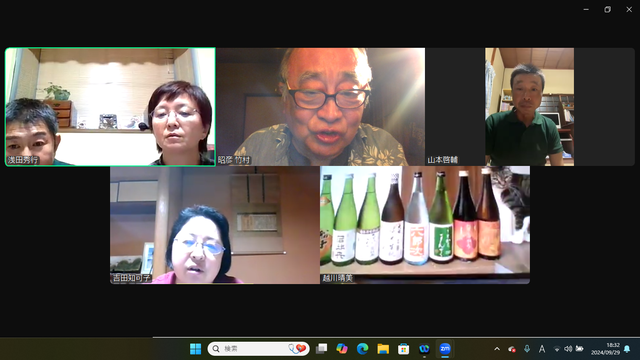Open File Explorer from the taskbar
640x360 pixels.
pyautogui.click(x=383, y=349)
